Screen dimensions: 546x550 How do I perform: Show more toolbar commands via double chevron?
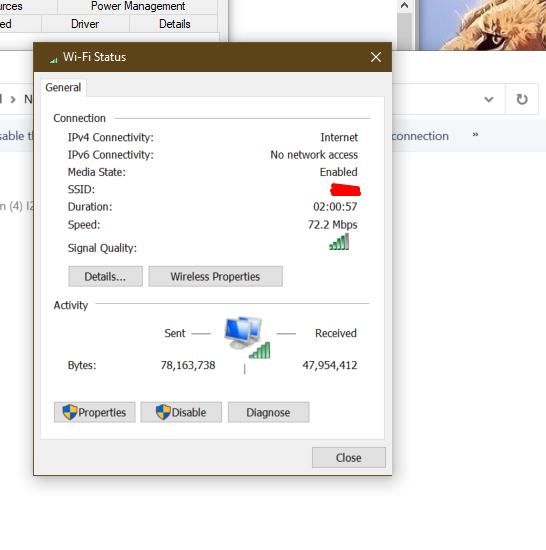pyautogui.click(x=475, y=134)
